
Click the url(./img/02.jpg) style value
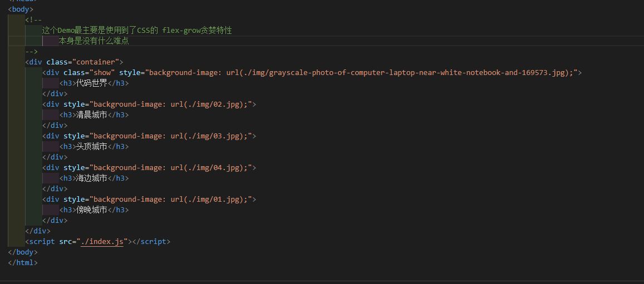point(170,104)
